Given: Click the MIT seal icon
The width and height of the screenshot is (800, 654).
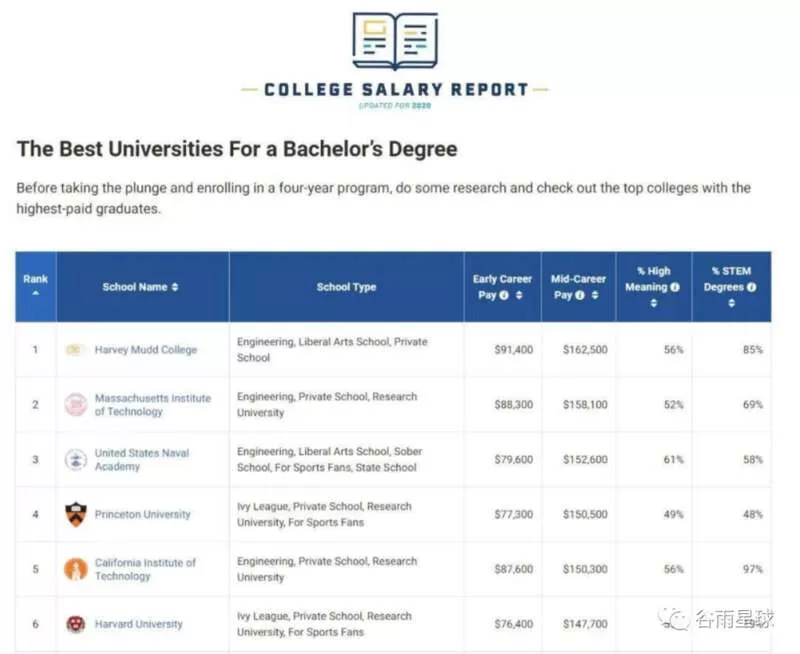Looking at the screenshot, I should pos(76,405).
